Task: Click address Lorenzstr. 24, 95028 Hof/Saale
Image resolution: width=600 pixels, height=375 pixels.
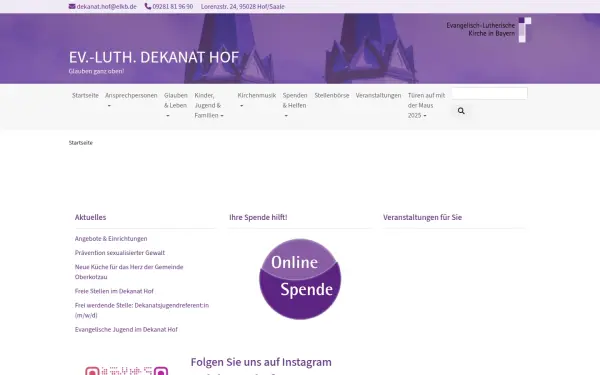Action: (x=243, y=7)
